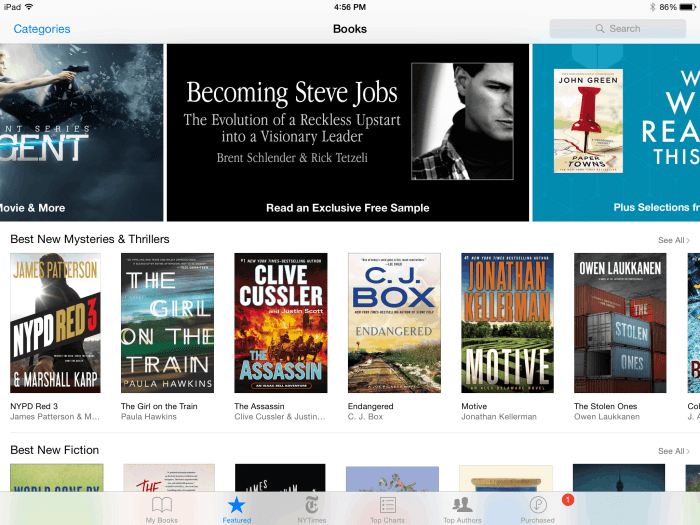Tap the search magnifier icon
The height and width of the screenshot is (525, 700).
point(600,29)
